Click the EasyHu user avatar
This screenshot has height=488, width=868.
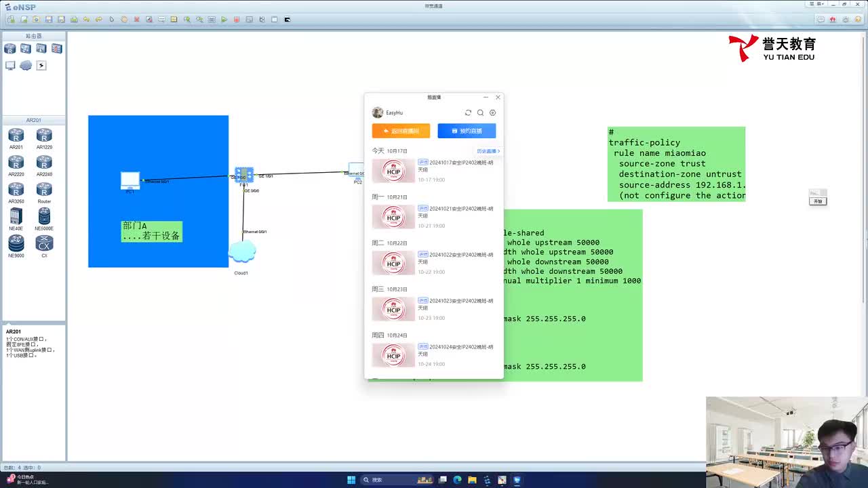[x=378, y=113]
